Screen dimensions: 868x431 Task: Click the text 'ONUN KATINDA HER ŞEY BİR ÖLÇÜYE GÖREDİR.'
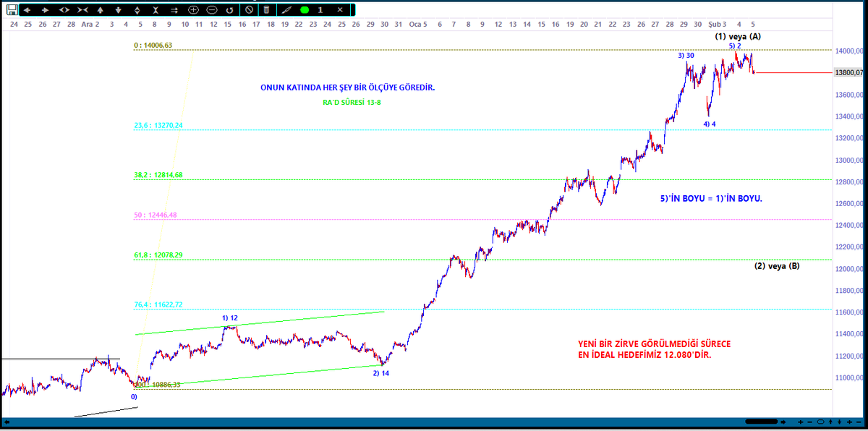pos(348,88)
